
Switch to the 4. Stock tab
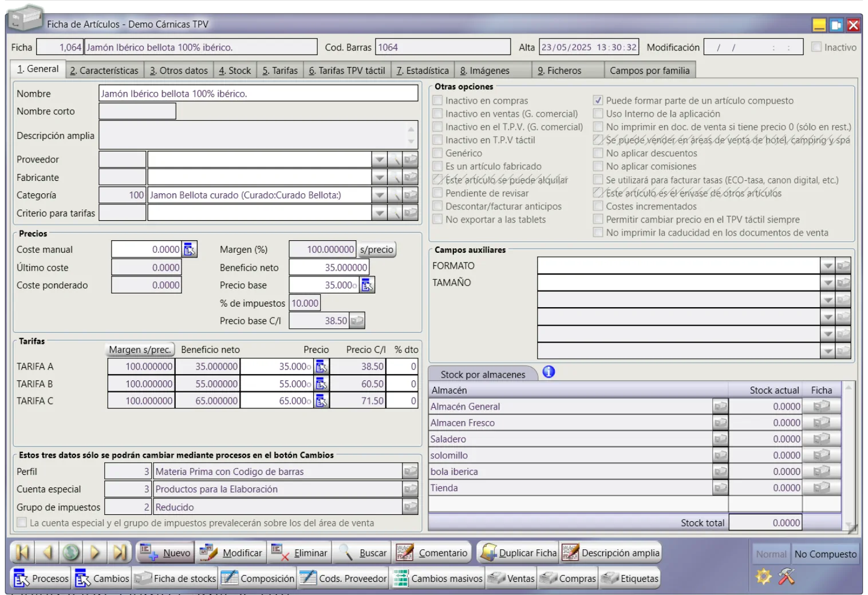coord(235,70)
